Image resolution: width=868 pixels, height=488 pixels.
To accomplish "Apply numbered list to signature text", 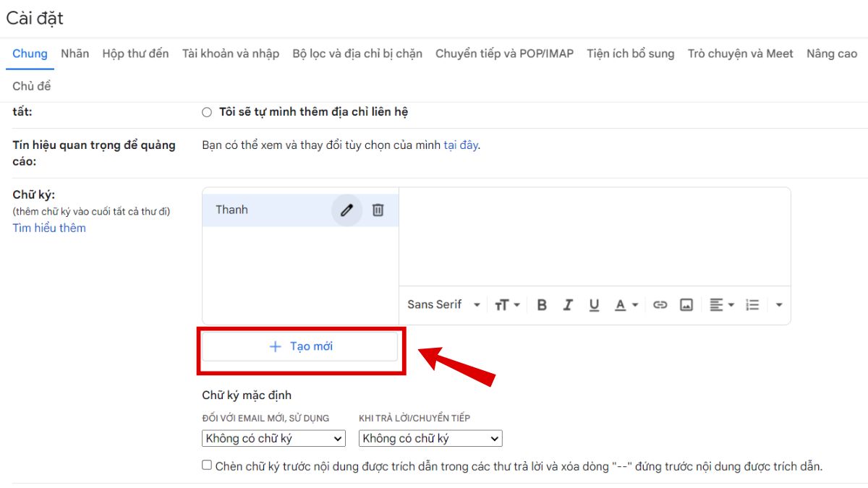I will (752, 305).
